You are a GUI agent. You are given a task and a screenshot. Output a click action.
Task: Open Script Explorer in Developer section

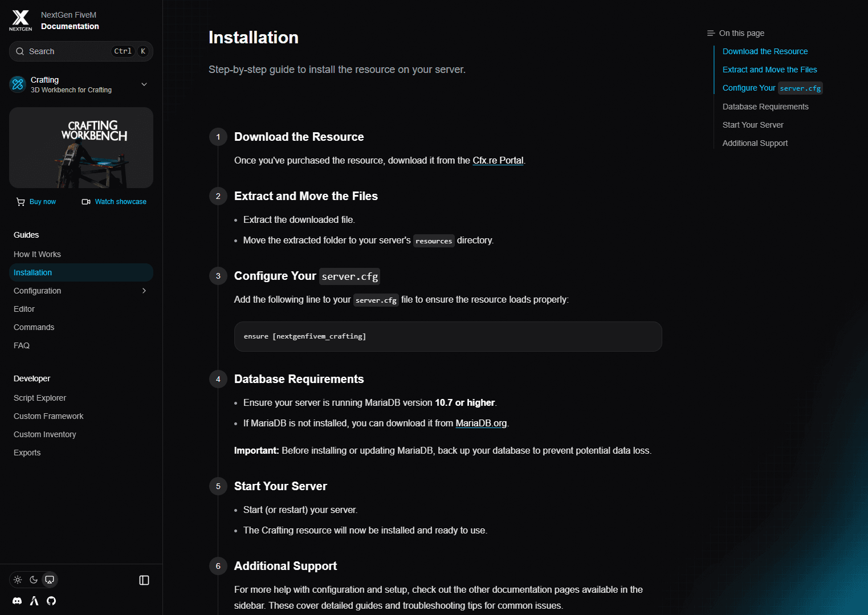point(40,398)
